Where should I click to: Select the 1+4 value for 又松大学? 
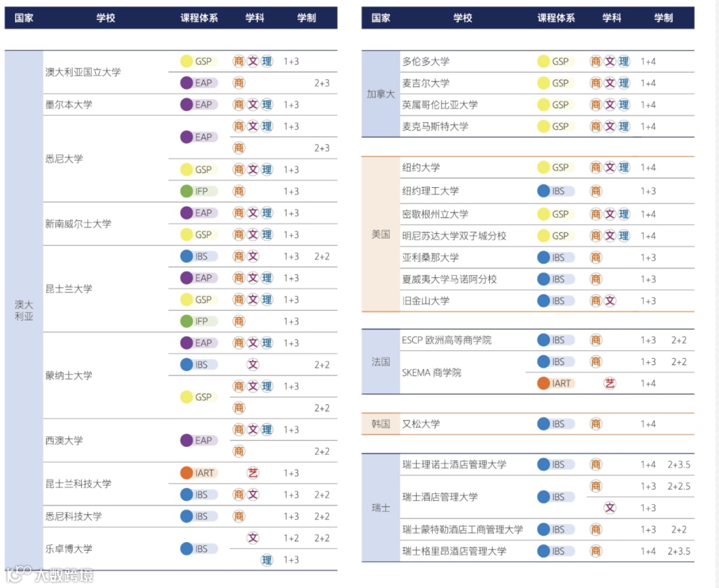648,424
